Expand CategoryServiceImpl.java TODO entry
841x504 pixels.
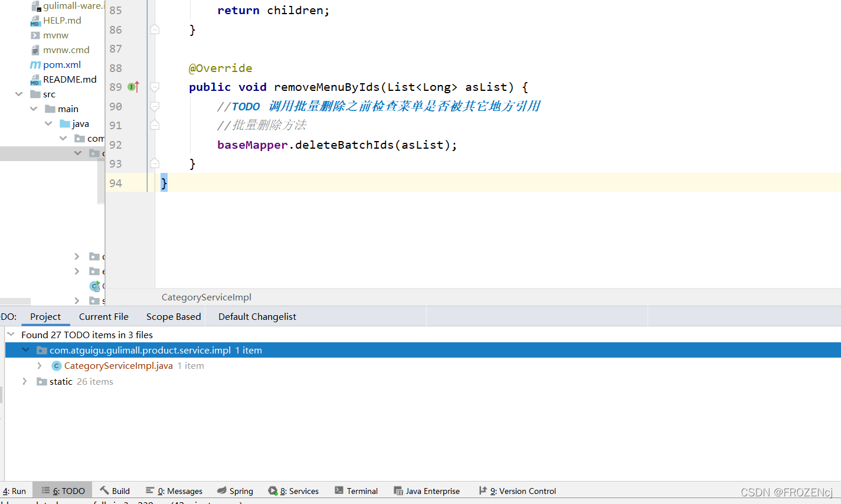40,366
